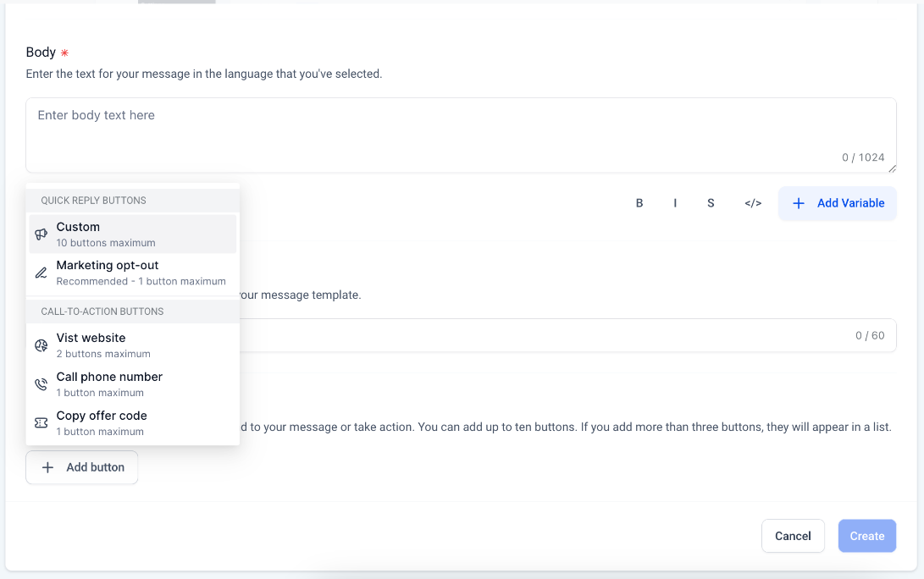924x579 pixels.
Task: Click the Create button
Action: click(866, 536)
